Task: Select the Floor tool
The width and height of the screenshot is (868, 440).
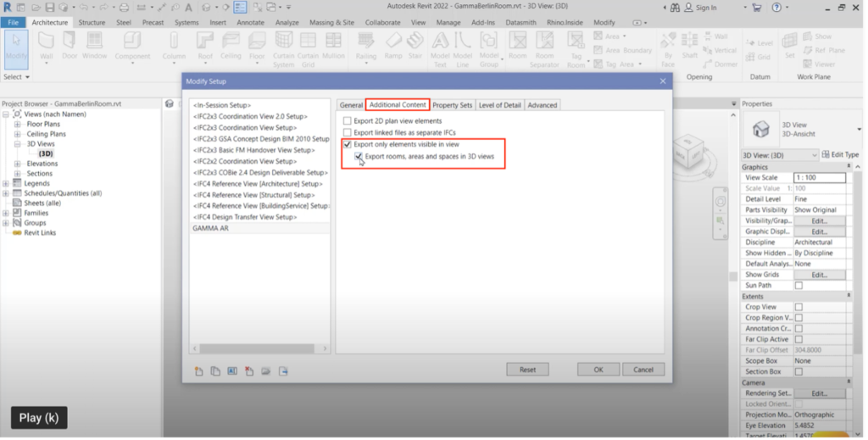Action: pos(257,46)
